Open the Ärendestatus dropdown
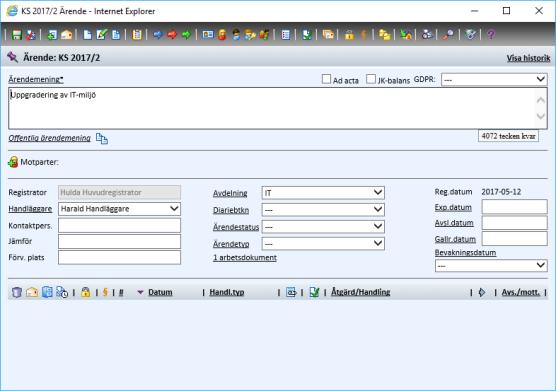Viewport: 556px width, 391px height. pyautogui.click(x=323, y=227)
